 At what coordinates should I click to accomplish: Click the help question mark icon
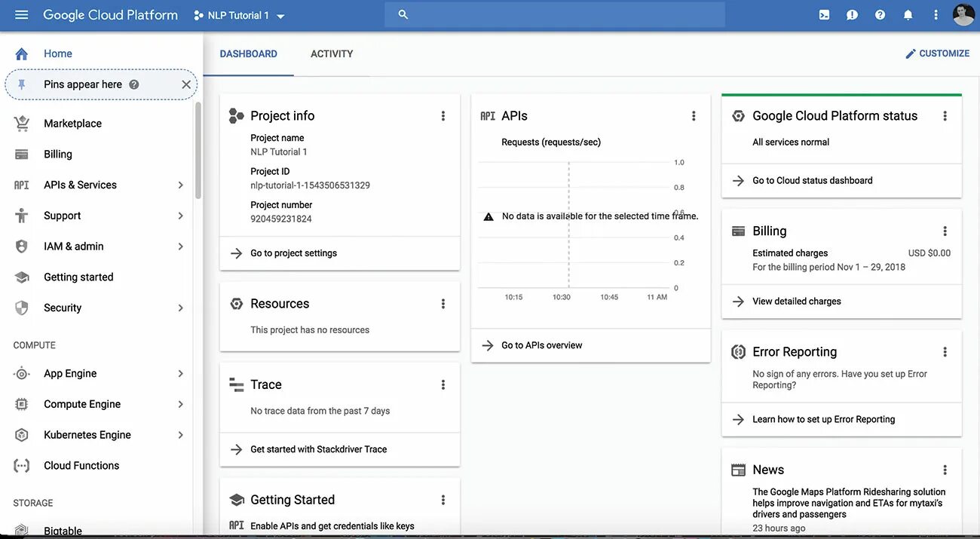tap(879, 13)
